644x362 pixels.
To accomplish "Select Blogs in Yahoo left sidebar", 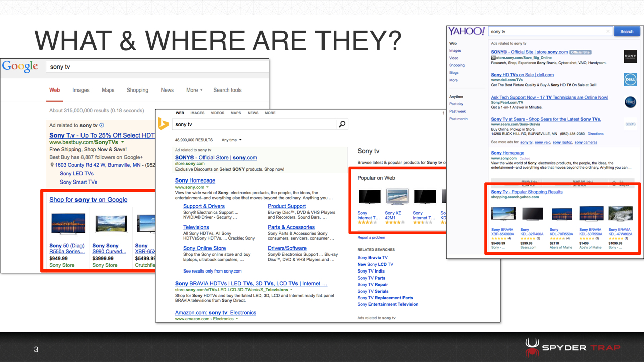I will point(454,73).
